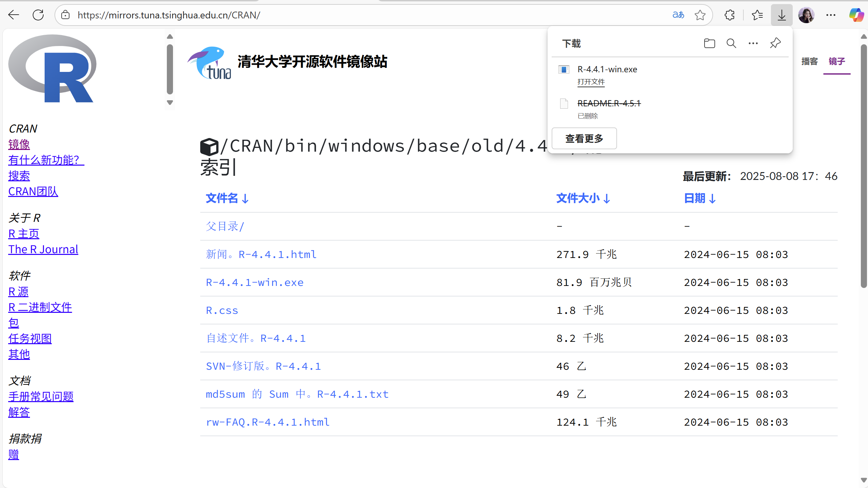Switch to the 播客 tab

click(810, 61)
